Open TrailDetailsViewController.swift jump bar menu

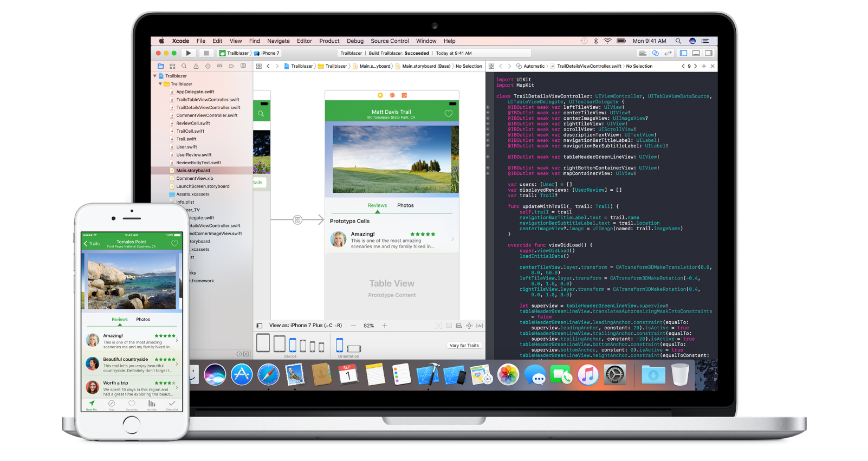coord(586,66)
